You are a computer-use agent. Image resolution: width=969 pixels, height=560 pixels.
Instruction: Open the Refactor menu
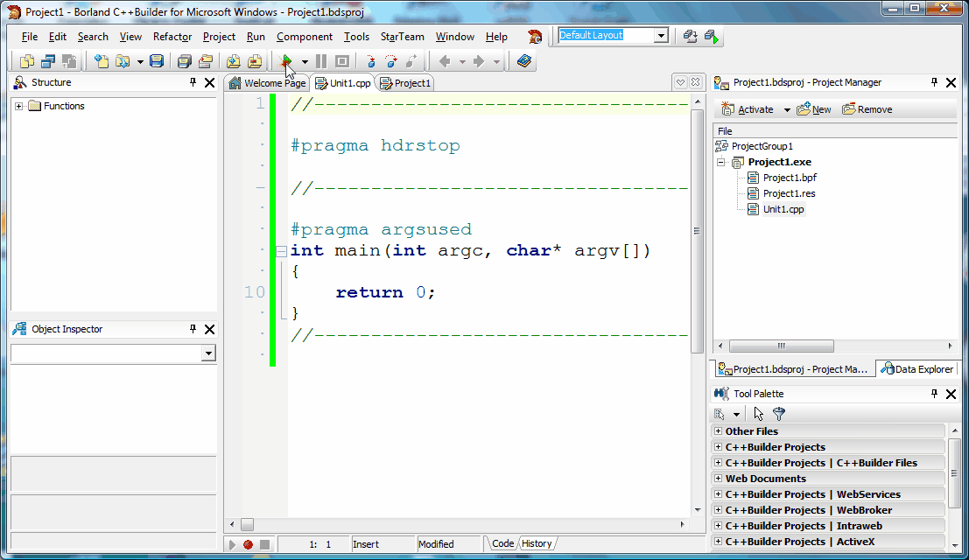point(172,37)
